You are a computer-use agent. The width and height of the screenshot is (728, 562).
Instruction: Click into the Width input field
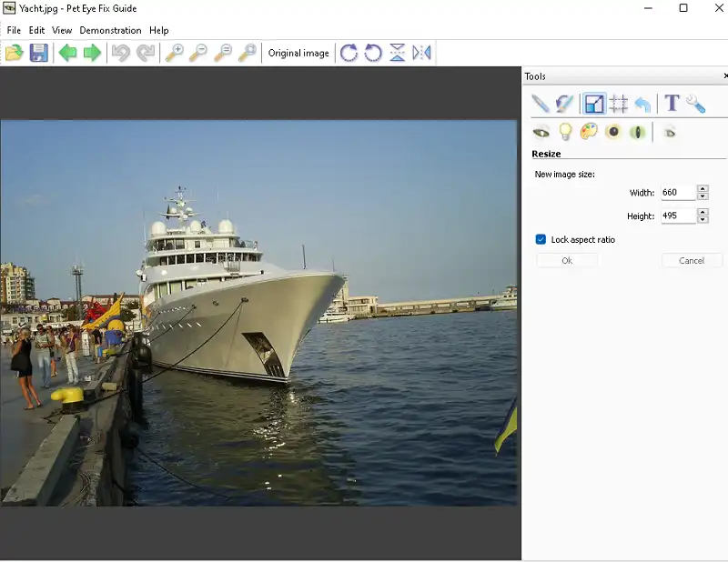coord(677,193)
